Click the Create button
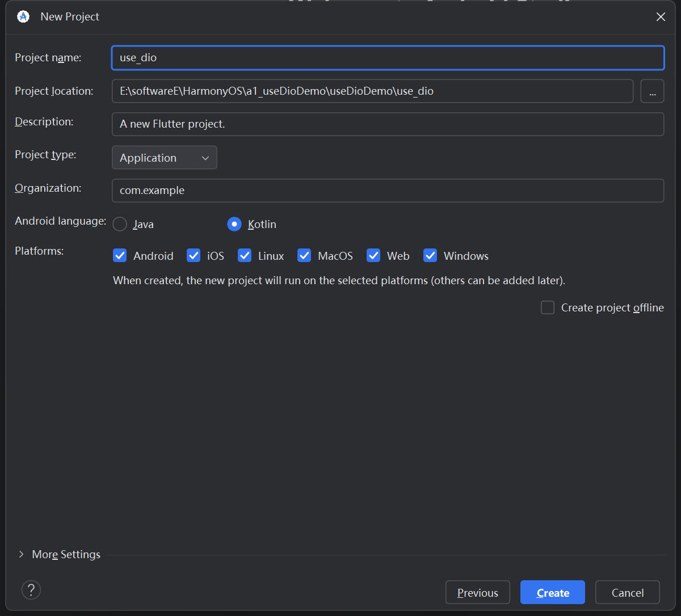Screen dimensions: 681x616 coord(553,592)
